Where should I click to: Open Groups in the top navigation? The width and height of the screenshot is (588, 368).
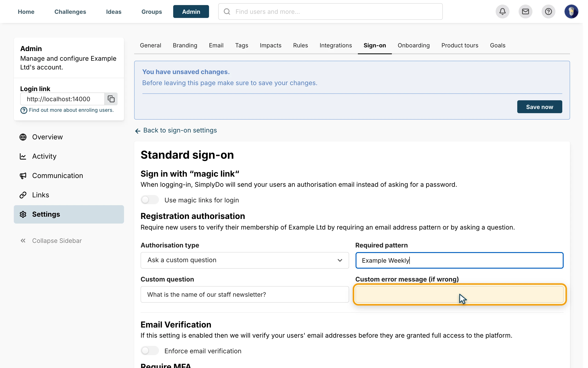point(152,11)
